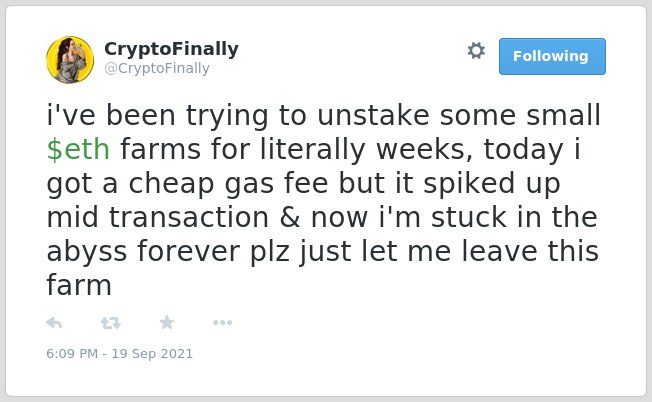The image size is (652, 402).
Task: Unfollow via the blue Following button
Action: (x=552, y=57)
